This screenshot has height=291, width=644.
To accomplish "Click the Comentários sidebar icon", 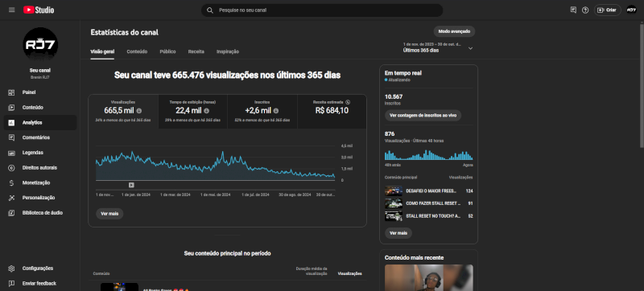I will (x=11, y=137).
